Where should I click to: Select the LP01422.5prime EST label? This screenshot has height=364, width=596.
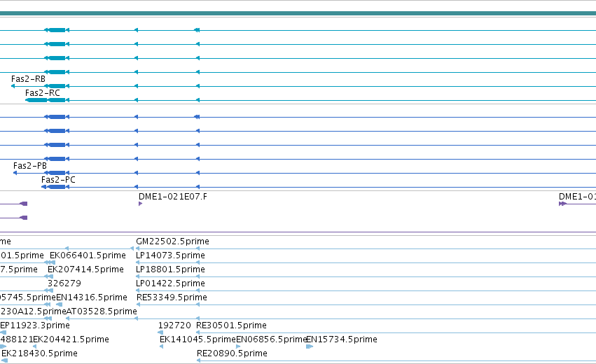(170, 283)
